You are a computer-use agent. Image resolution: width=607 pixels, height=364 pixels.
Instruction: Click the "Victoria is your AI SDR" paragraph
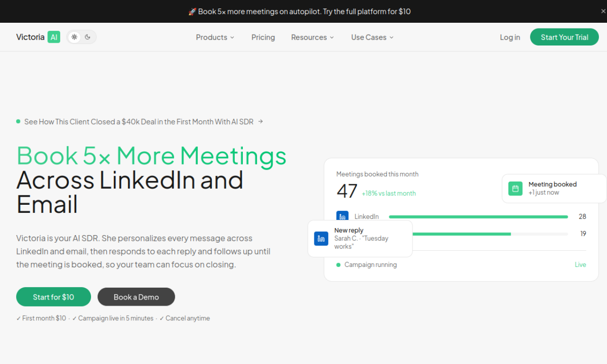pyautogui.click(x=143, y=251)
